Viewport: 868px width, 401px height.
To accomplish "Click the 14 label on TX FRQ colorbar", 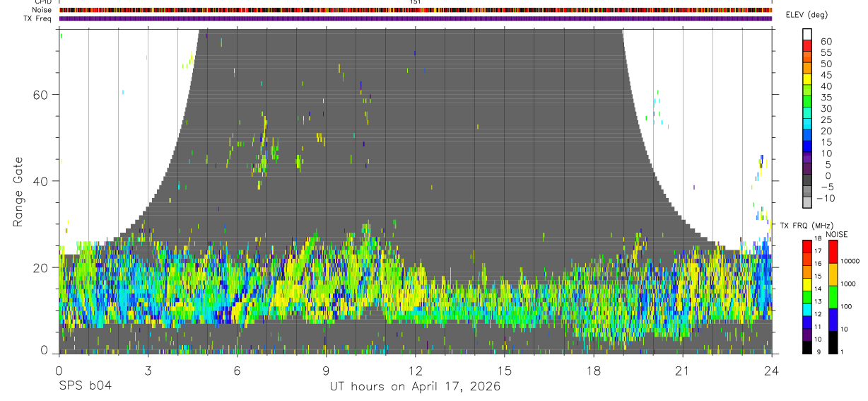I will click(x=818, y=289).
